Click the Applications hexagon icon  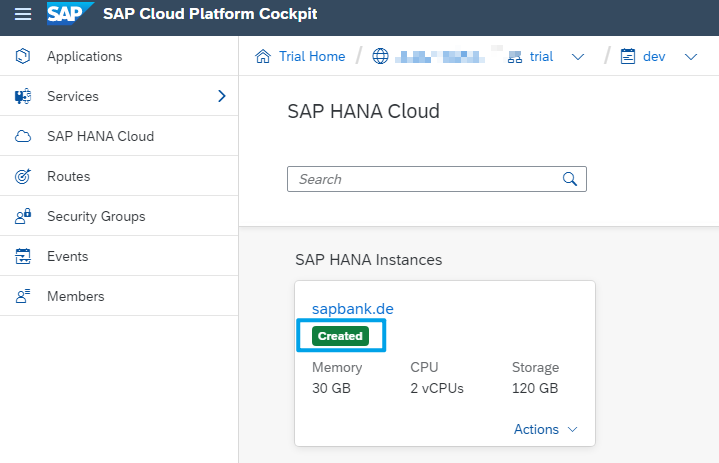point(23,56)
